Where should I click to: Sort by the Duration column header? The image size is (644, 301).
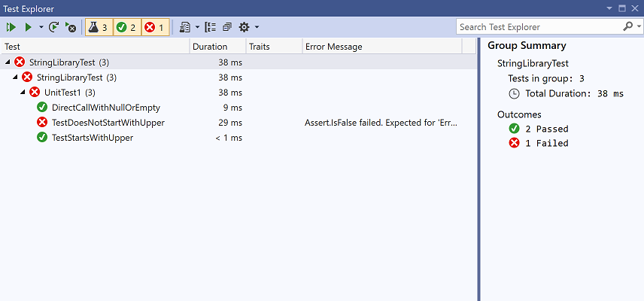point(210,47)
